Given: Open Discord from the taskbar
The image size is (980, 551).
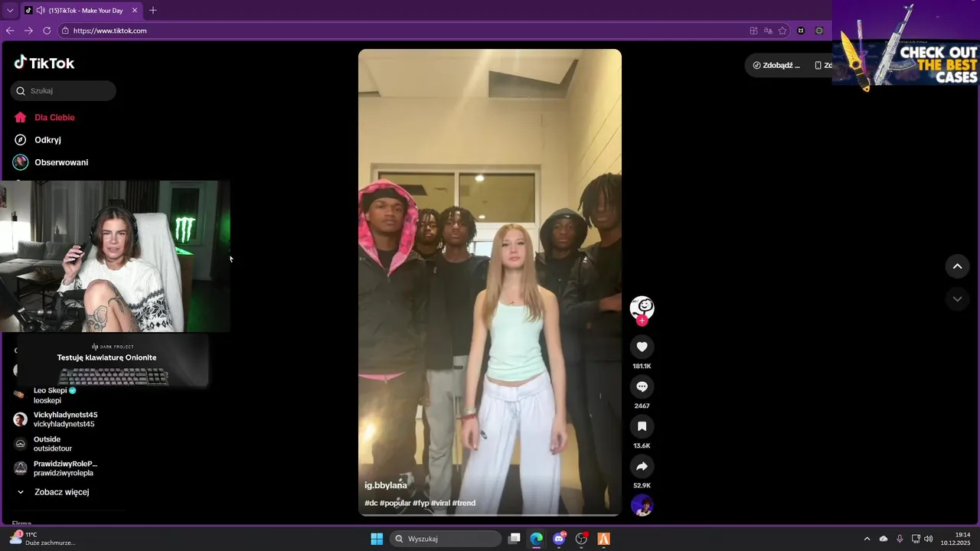Looking at the screenshot, I should coord(560,539).
